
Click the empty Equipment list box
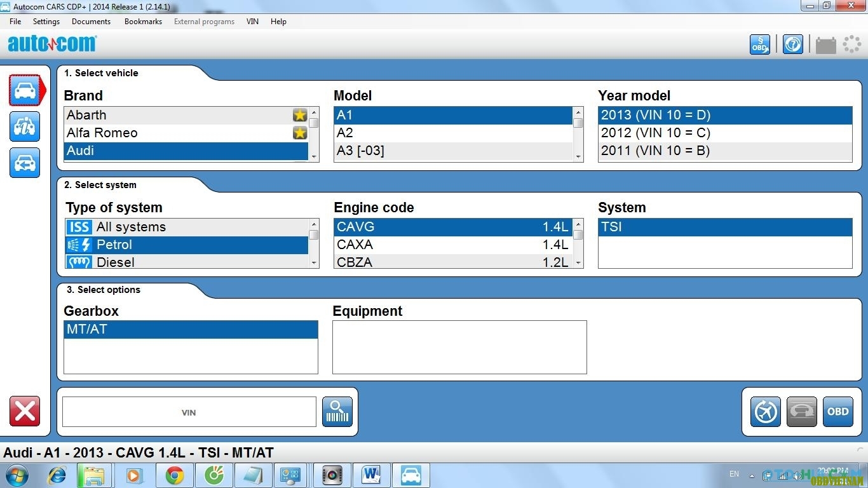click(x=459, y=347)
